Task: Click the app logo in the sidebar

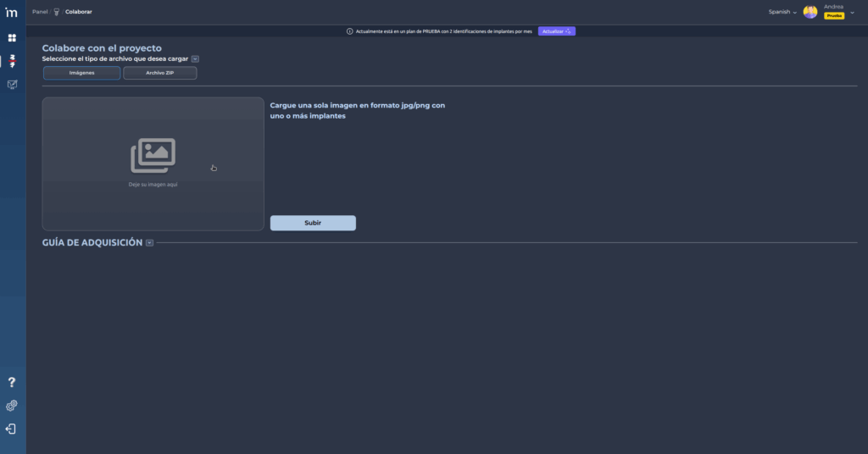Action: tap(12, 12)
